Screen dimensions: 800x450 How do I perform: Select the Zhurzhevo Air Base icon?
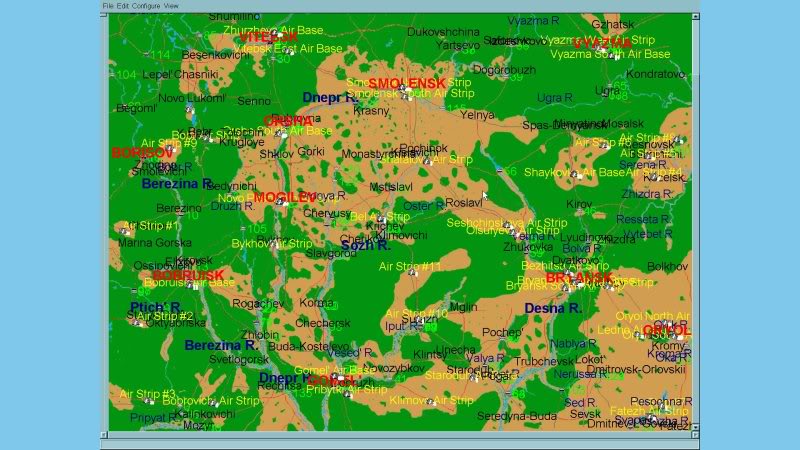click(x=276, y=34)
